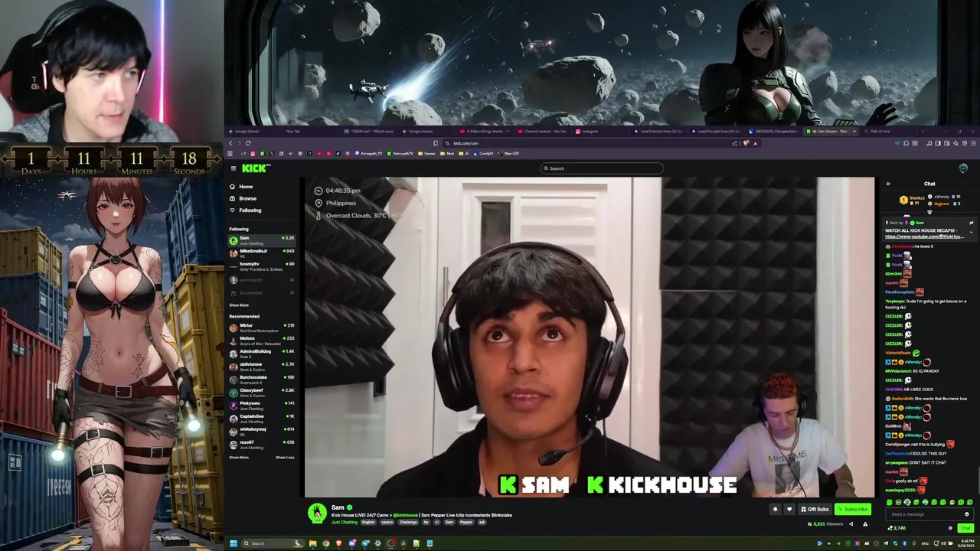Open Burchocolate recommended channel
980x551 pixels.
coord(262,380)
